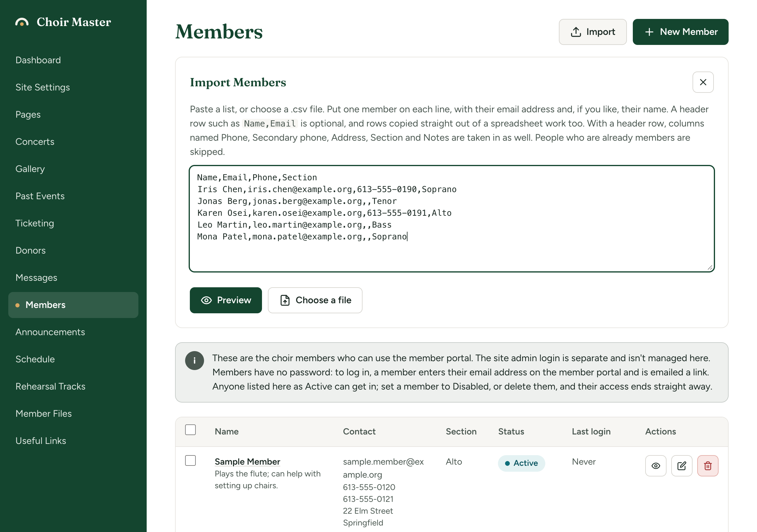Click Choose a file button
This screenshot has width=757, height=532.
click(x=315, y=300)
